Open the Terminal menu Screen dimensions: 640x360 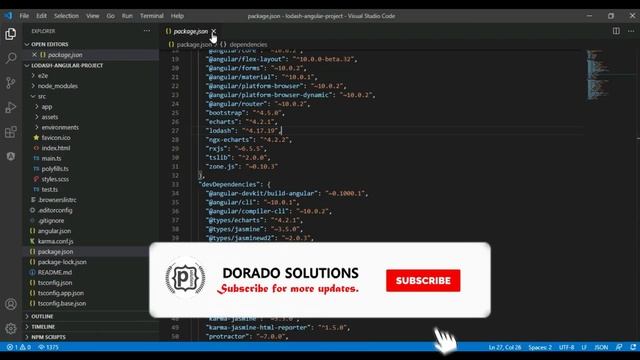pos(152,16)
